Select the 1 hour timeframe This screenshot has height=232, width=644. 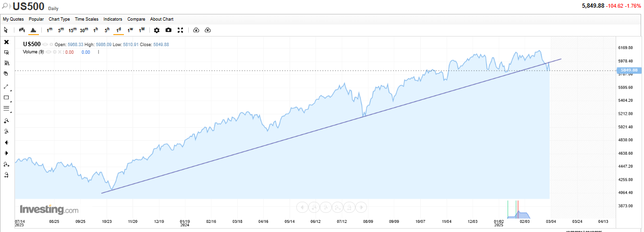coord(96,30)
